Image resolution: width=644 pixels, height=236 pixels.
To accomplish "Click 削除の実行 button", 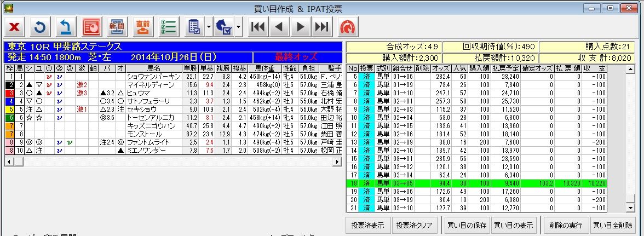I will point(566,226).
